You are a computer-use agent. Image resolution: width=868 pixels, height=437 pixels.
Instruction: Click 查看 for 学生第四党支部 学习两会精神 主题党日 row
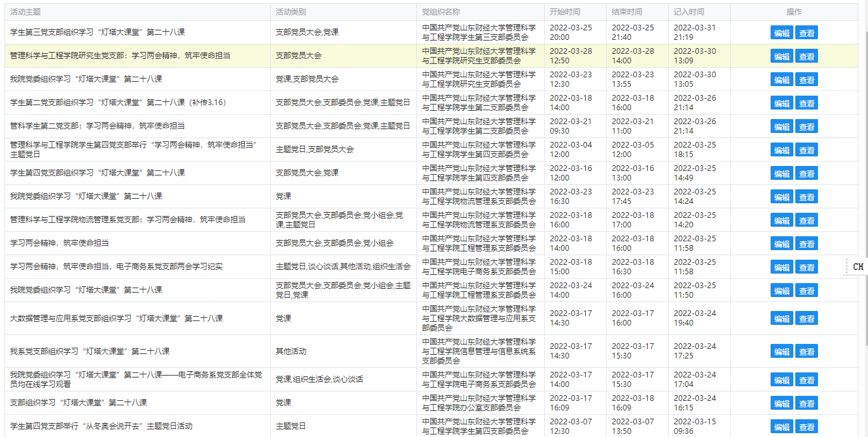(x=806, y=150)
